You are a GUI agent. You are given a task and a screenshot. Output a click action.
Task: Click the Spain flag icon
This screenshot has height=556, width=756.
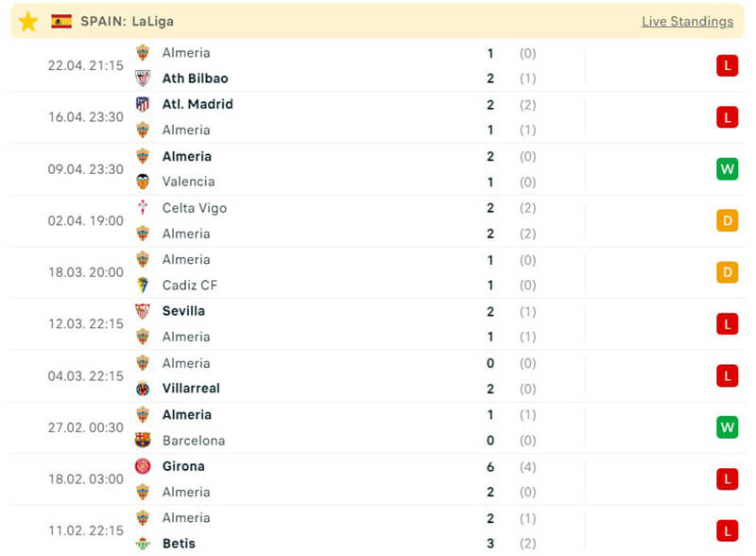[61, 21]
